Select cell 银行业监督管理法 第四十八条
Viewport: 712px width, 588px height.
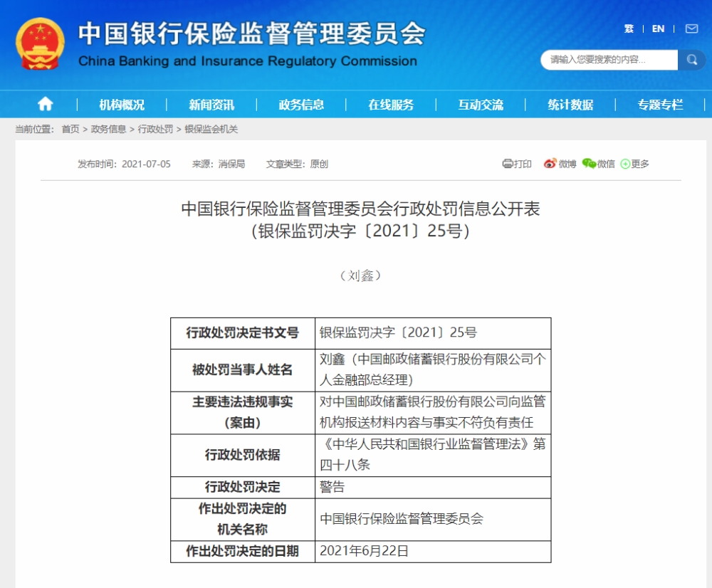(x=433, y=454)
